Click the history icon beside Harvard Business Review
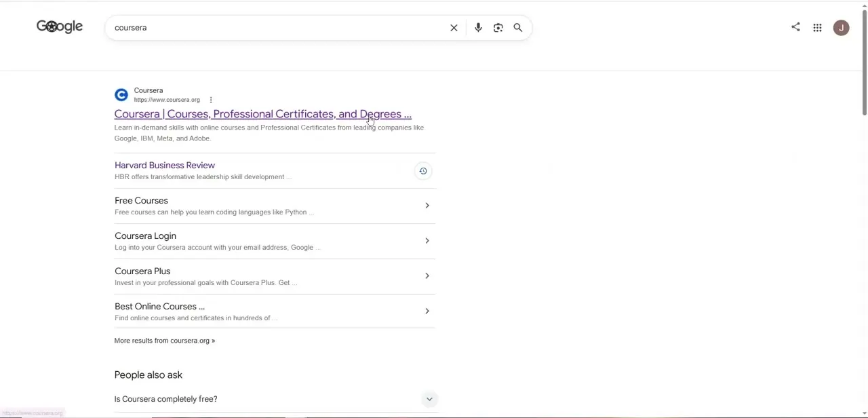Viewport: 868px width, 418px height. click(x=423, y=171)
